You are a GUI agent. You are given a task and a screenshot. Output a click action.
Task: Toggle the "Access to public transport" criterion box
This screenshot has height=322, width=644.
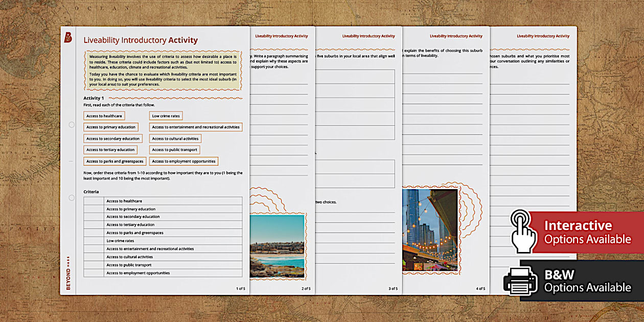(x=174, y=149)
